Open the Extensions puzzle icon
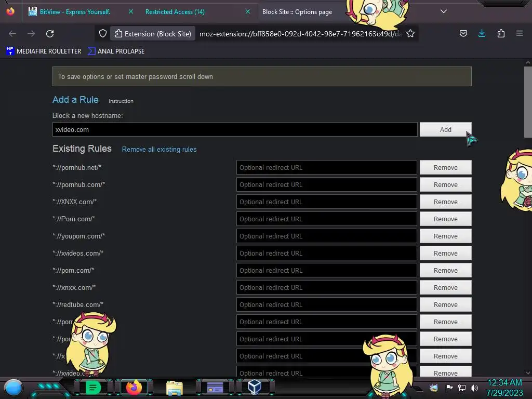 [501, 33]
